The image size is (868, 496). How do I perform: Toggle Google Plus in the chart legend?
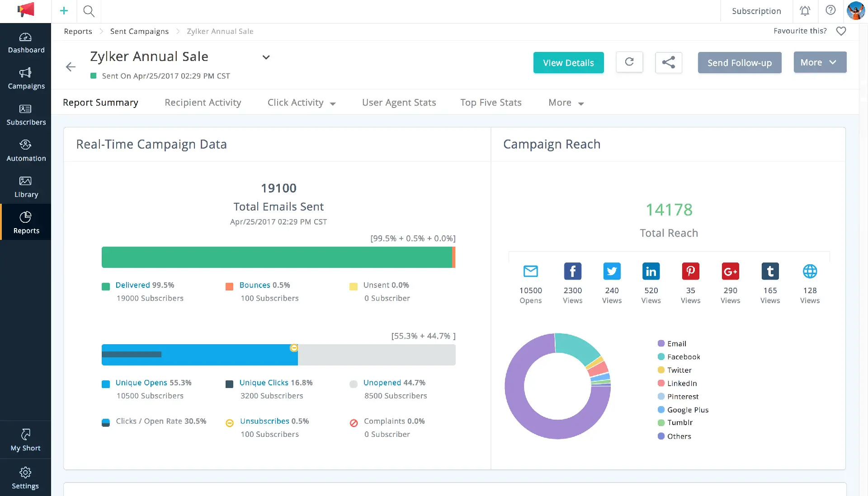pyautogui.click(x=683, y=410)
